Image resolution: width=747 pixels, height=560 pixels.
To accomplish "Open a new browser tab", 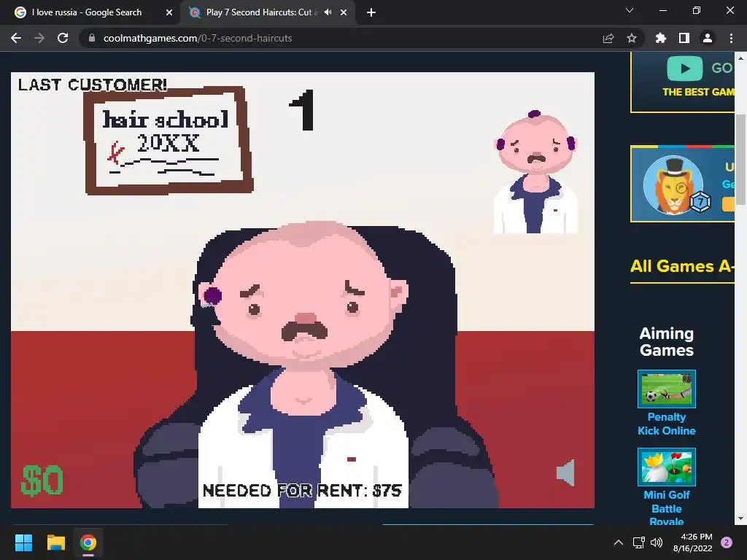I will pos(371,12).
